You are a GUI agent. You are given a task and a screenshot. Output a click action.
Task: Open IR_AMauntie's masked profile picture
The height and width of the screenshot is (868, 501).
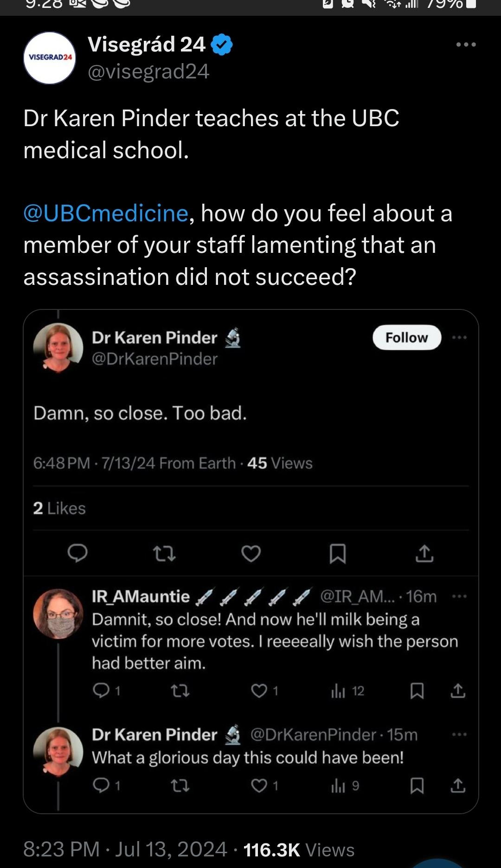click(58, 614)
